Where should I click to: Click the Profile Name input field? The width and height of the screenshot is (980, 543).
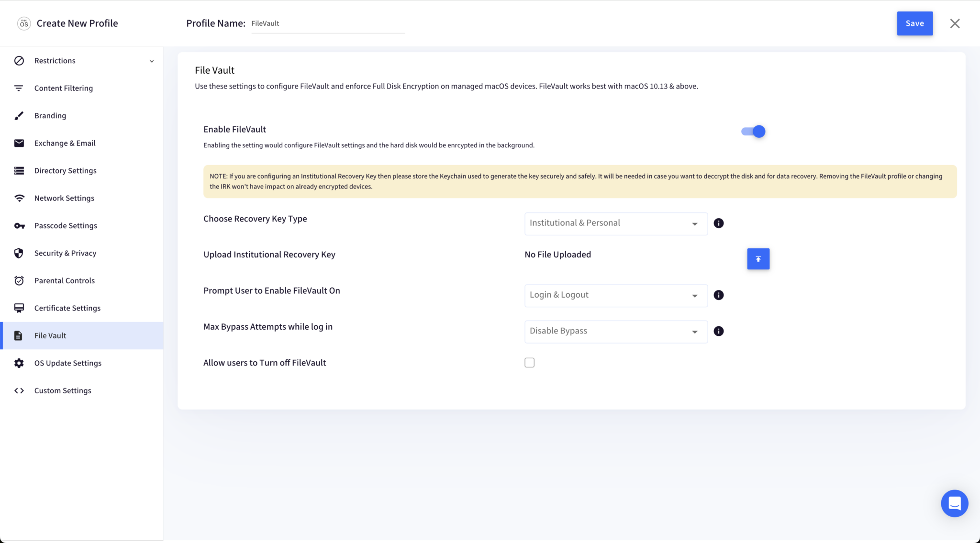tap(328, 24)
